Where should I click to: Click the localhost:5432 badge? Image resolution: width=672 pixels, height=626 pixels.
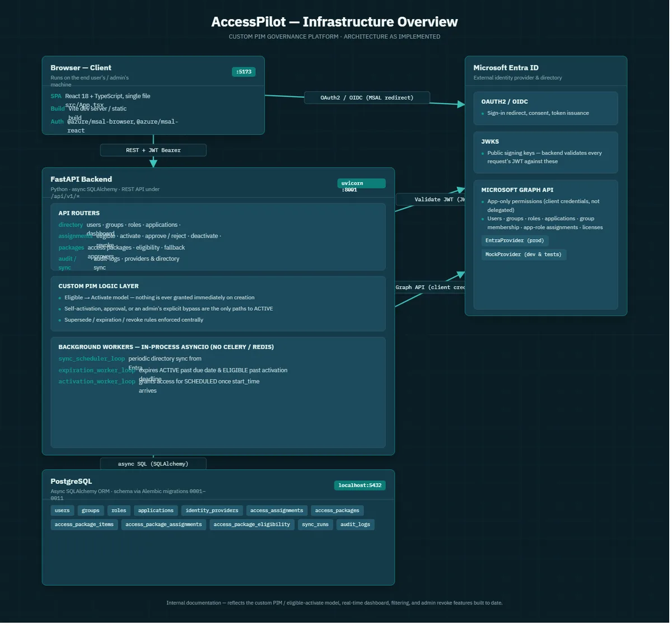pos(361,485)
